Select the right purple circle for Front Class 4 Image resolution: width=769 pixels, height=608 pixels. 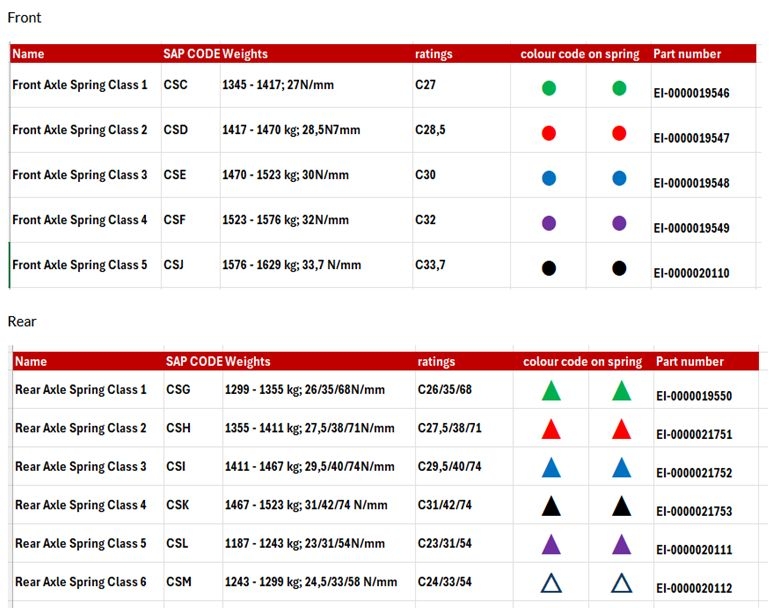tap(619, 223)
